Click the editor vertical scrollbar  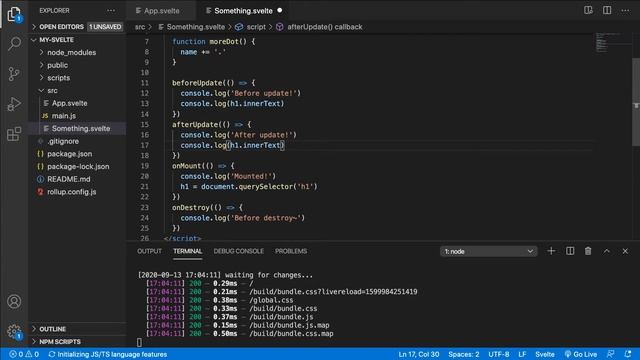(636, 102)
